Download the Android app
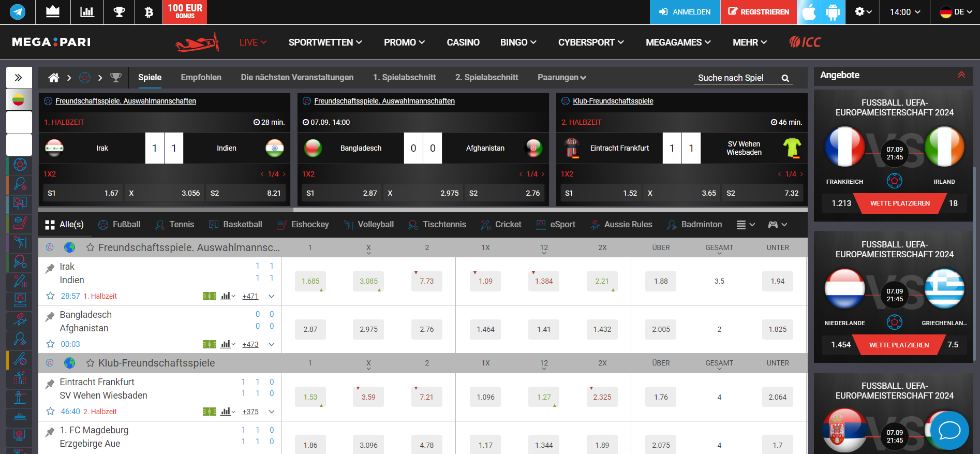Screen dimensions: 980x454 (833, 12)
